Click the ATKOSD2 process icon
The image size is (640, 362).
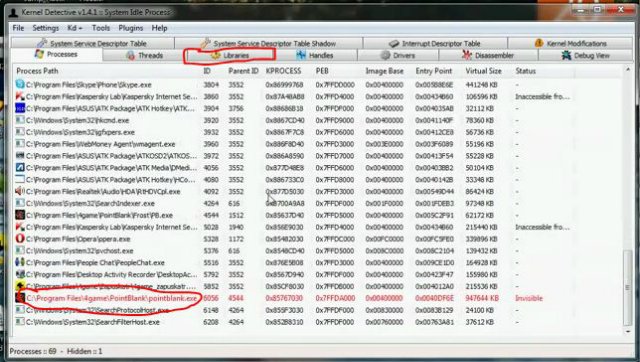click(x=20, y=155)
